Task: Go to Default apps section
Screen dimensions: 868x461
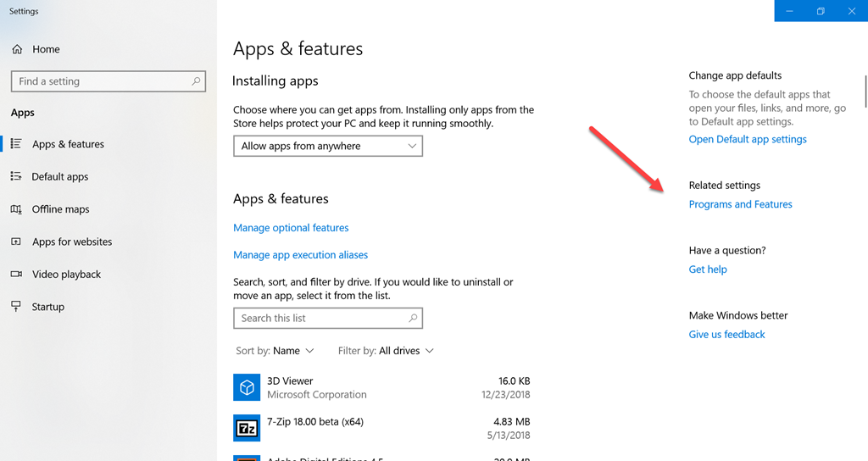Action: (60, 177)
